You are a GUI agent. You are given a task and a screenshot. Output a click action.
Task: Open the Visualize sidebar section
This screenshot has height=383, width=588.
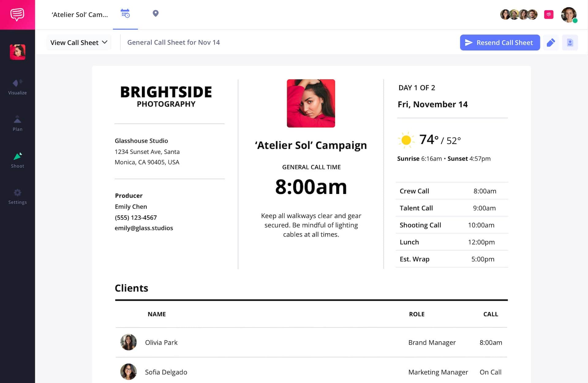[17, 87]
